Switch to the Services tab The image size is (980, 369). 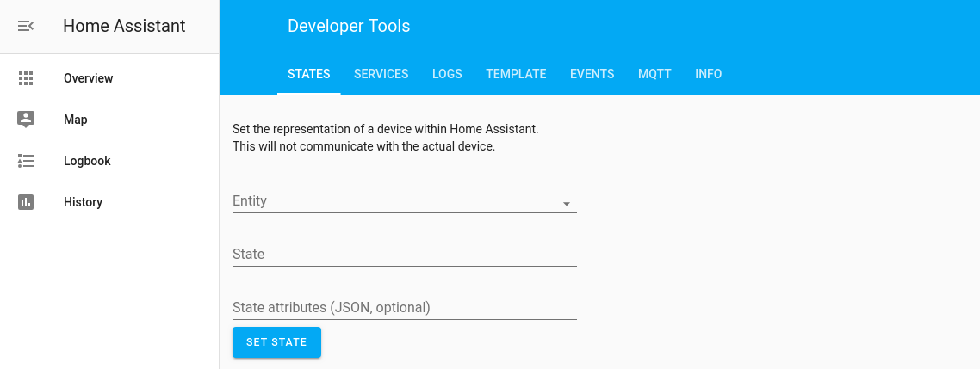point(381,74)
